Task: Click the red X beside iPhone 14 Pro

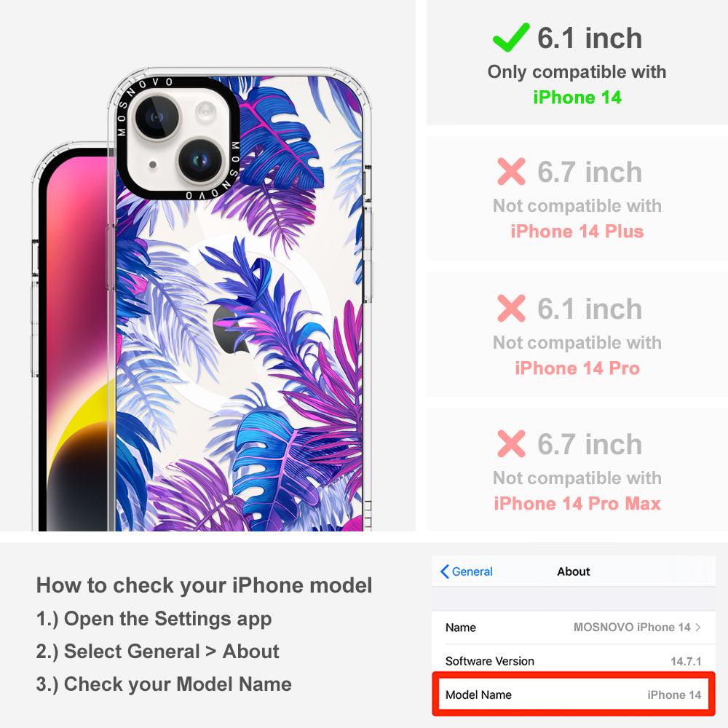Action: [511, 308]
